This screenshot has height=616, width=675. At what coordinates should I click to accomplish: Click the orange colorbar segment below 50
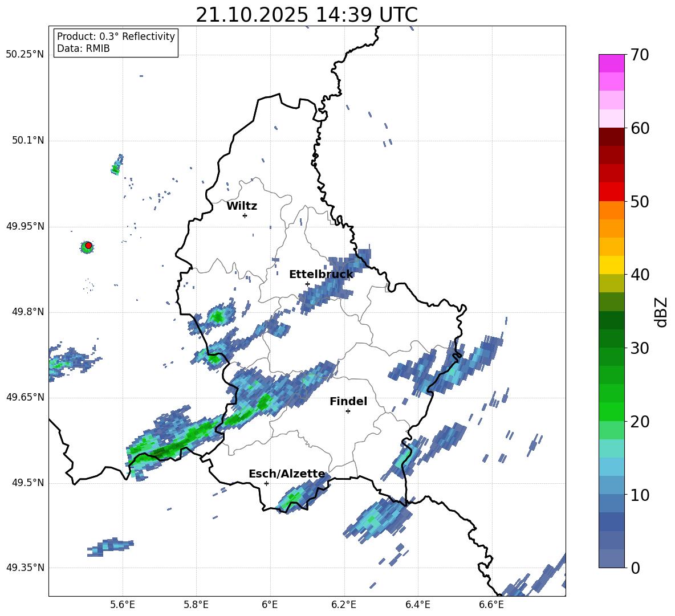(x=611, y=210)
